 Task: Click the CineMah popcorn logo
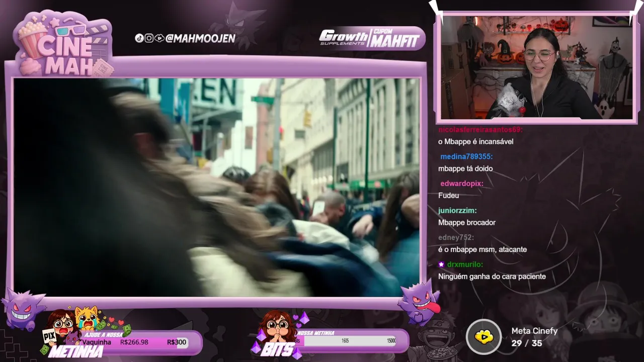[x=63, y=44]
